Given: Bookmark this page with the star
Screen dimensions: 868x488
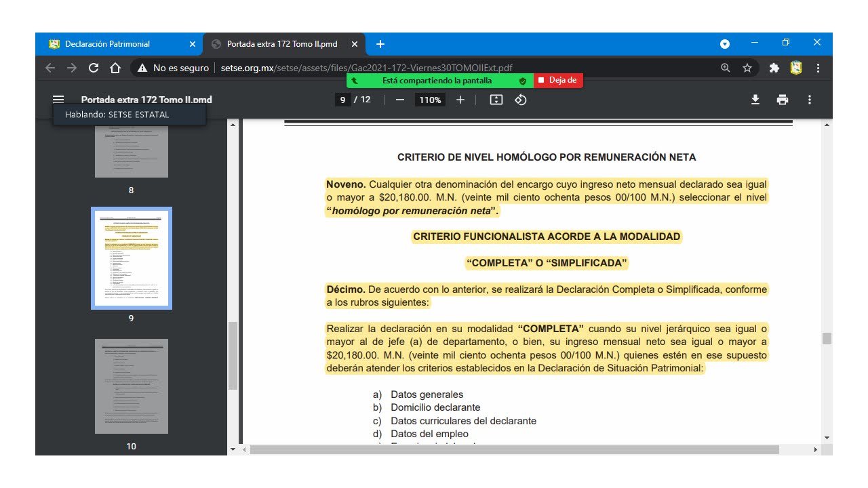Looking at the screenshot, I should (x=747, y=68).
